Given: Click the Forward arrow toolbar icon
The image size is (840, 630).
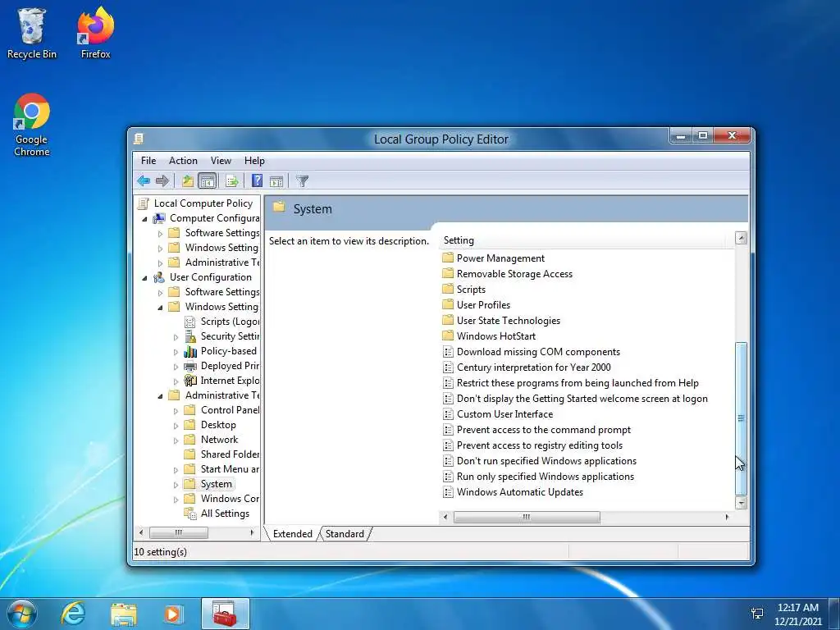Looking at the screenshot, I should pyautogui.click(x=162, y=181).
